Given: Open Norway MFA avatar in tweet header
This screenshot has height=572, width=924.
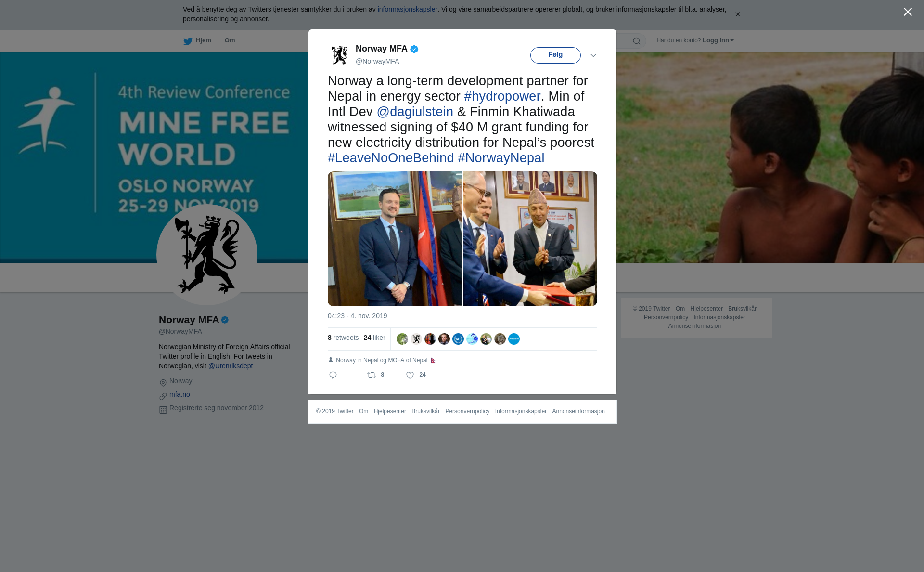Looking at the screenshot, I should 339,55.
